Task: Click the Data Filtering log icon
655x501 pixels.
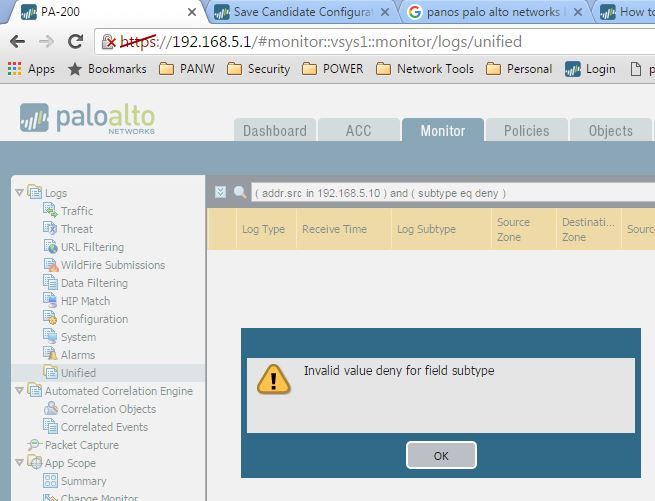Action: (51, 282)
